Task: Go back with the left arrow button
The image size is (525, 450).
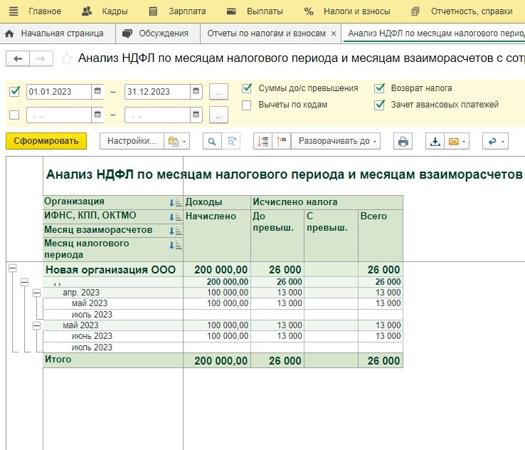Action: [18, 59]
